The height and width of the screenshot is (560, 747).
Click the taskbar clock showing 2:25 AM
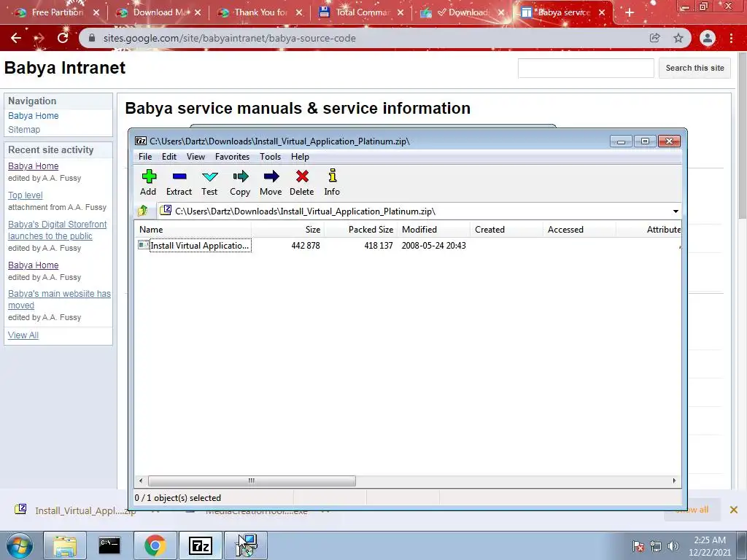tap(709, 545)
